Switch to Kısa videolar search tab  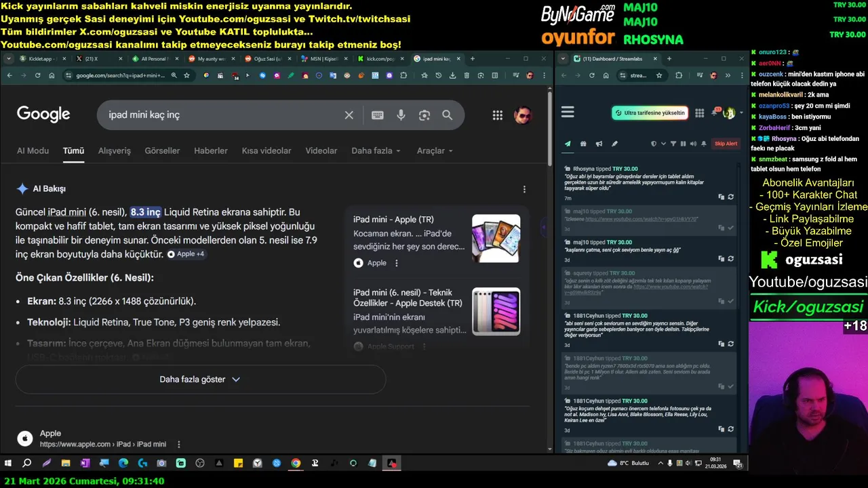point(267,151)
